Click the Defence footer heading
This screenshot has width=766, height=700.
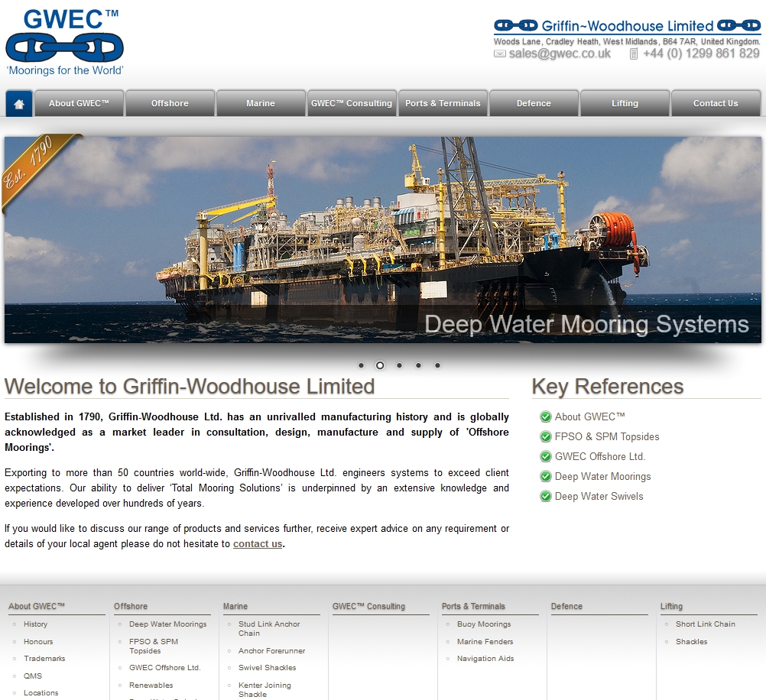(x=566, y=606)
